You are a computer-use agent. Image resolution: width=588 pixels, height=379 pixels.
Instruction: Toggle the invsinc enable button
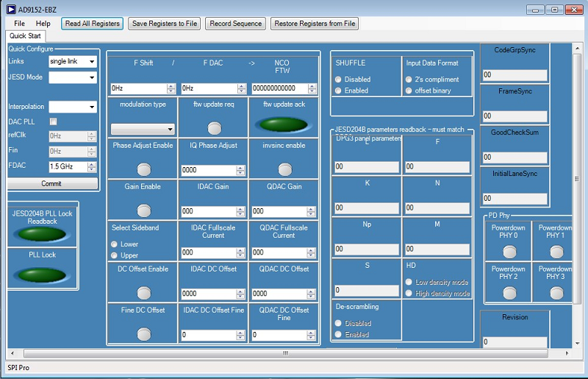[x=284, y=169]
